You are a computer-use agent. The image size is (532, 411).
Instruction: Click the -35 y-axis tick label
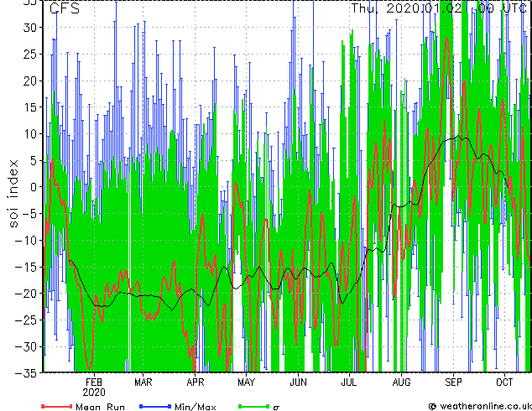point(27,373)
